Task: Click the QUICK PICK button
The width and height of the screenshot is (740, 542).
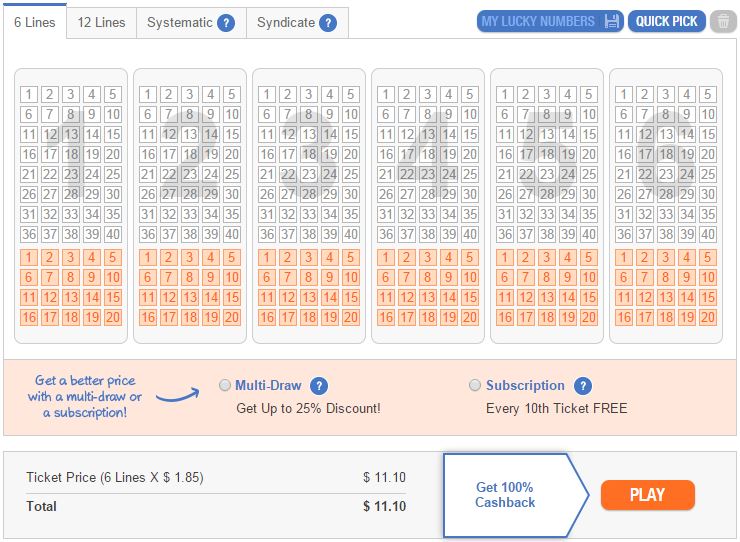Action: click(666, 21)
